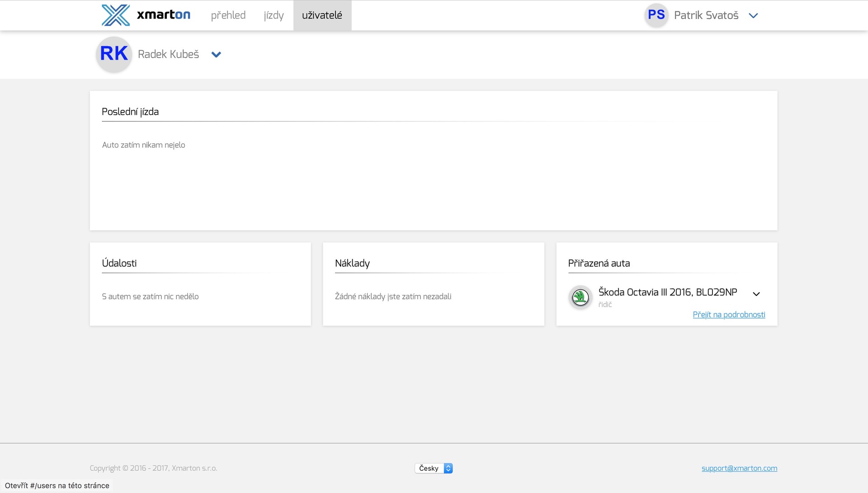Click the xmarton brand wordmark

163,15
